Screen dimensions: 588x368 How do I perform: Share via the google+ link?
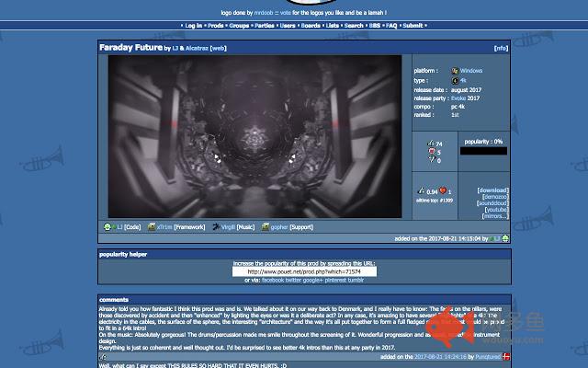312,280
